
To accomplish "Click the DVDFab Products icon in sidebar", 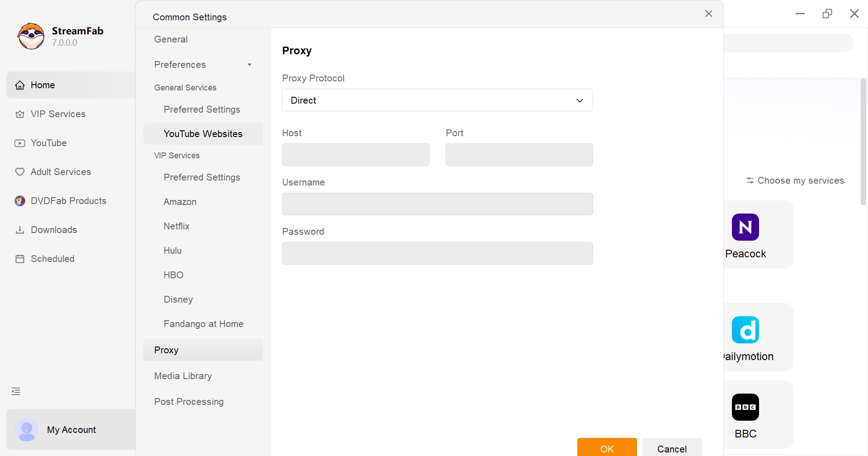I will [x=20, y=201].
